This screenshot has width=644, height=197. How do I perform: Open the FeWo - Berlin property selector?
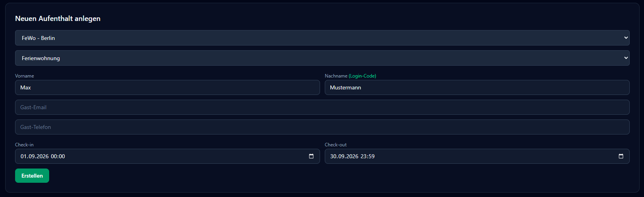pyautogui.click(x=322, y=38)
